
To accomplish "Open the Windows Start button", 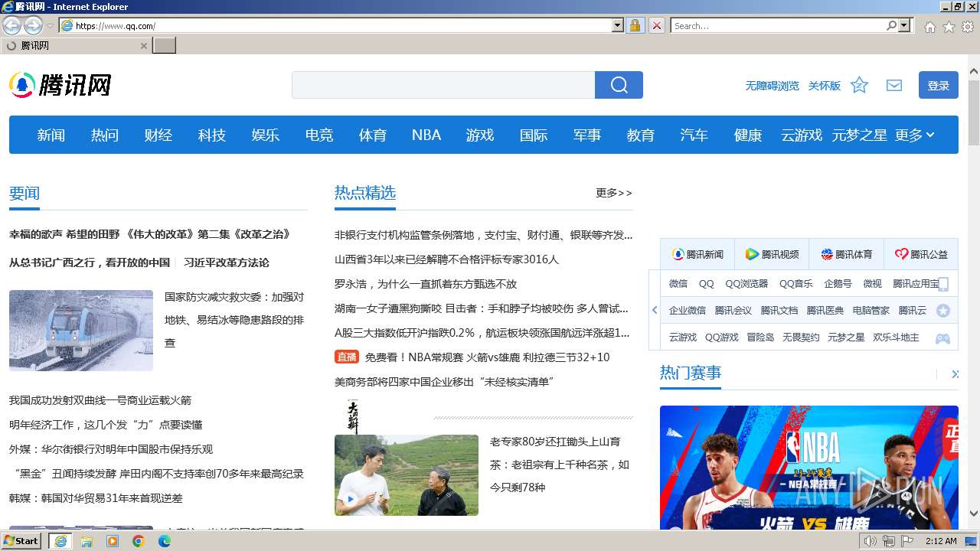I will coord(21,541).
